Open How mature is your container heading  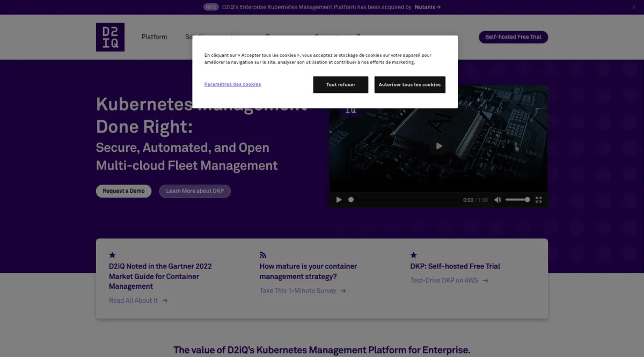[x=308, y=272]
